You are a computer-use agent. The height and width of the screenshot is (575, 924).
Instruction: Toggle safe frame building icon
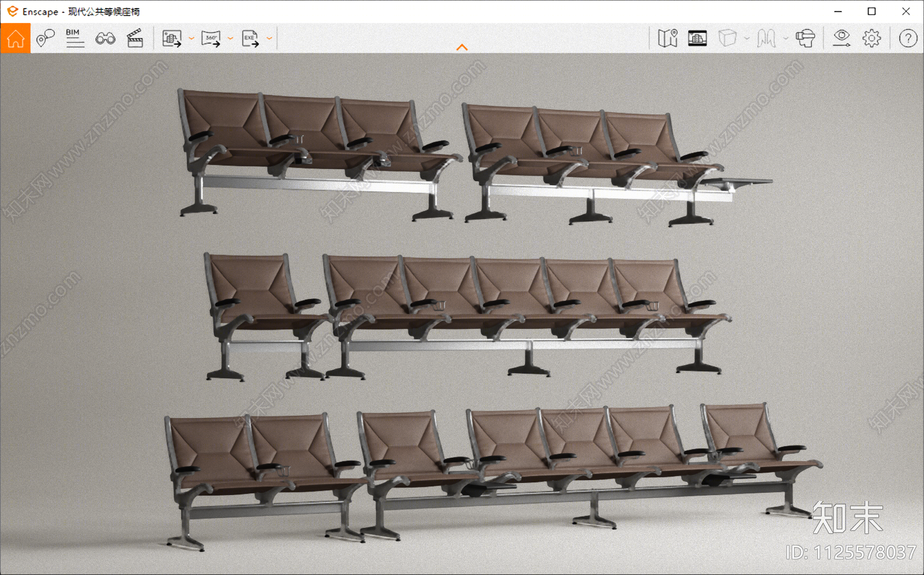point(698,39)
